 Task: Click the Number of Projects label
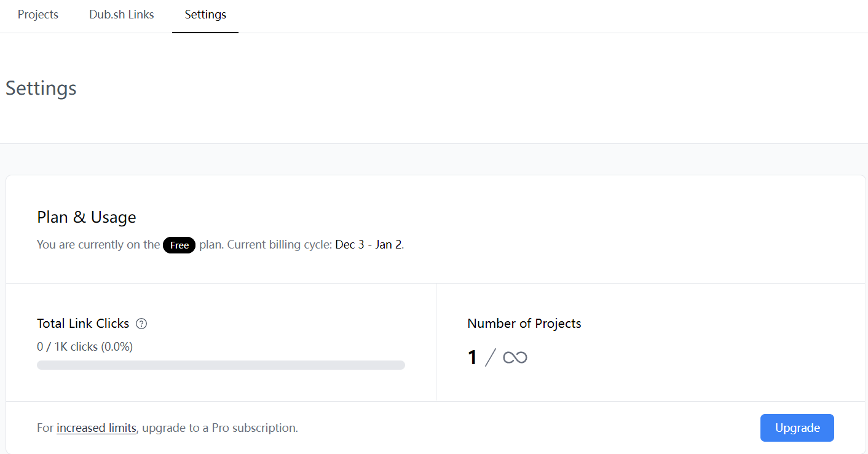(x=524, y=324)
